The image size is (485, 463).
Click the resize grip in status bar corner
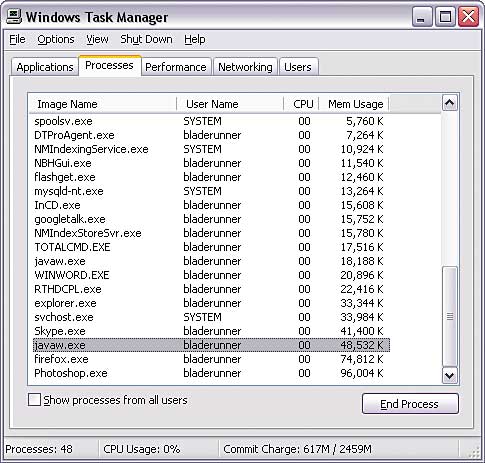(474, 453)
